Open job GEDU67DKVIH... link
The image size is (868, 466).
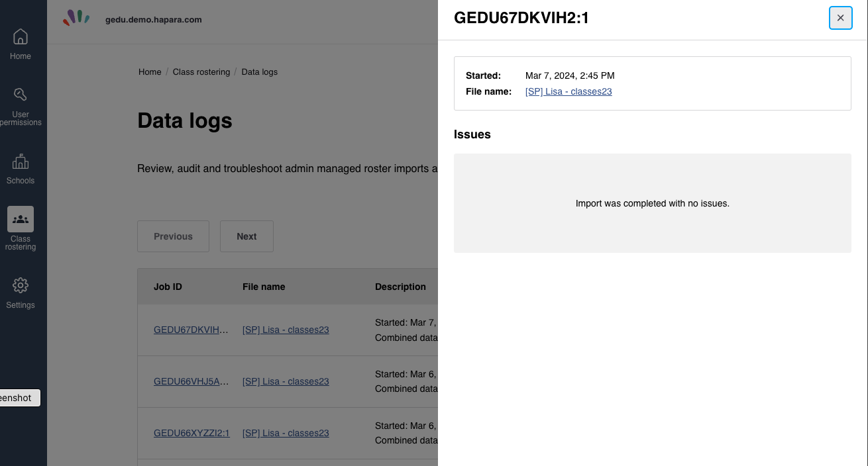pyautogui.click(x=191, y=330)
